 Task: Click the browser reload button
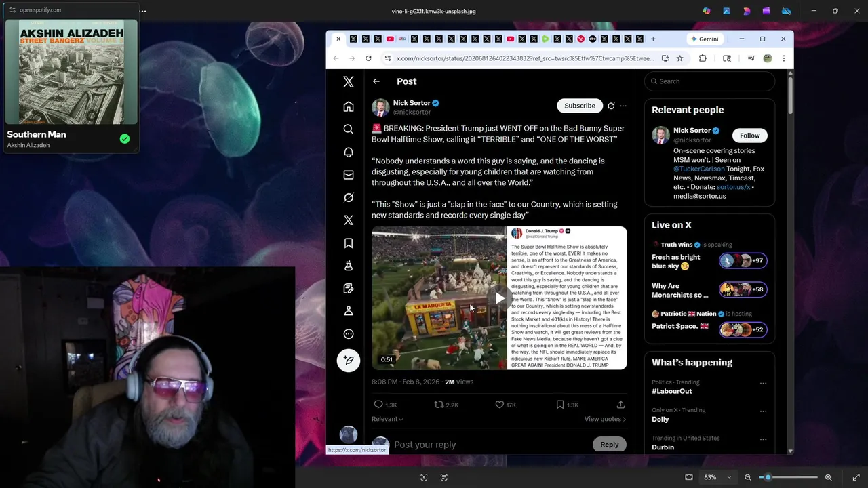[368, 58]
